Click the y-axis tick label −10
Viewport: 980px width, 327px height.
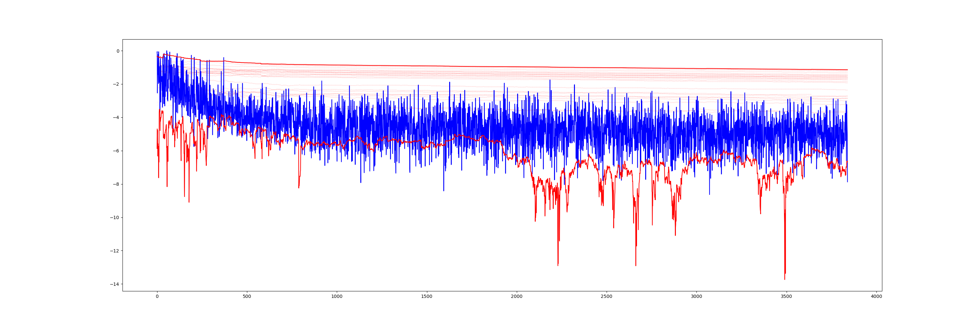(x=115, y=218)
